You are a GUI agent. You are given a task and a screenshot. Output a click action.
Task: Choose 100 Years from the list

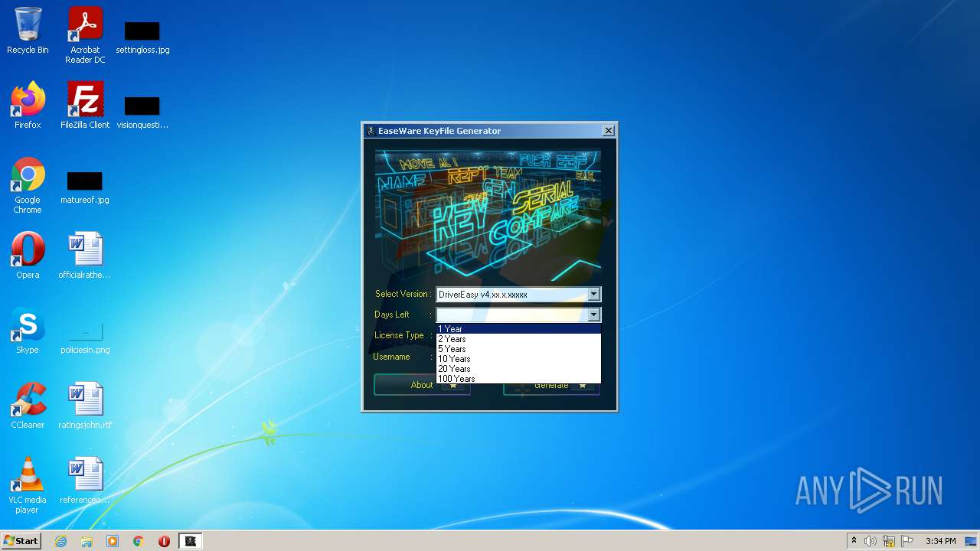click(x=518, y=379)
